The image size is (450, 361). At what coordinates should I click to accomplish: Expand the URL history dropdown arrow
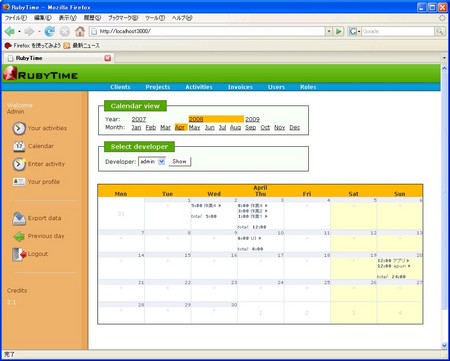329,31
